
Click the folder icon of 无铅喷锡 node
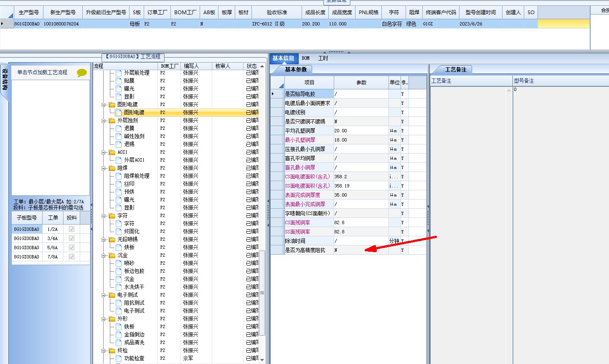[112, 240]
